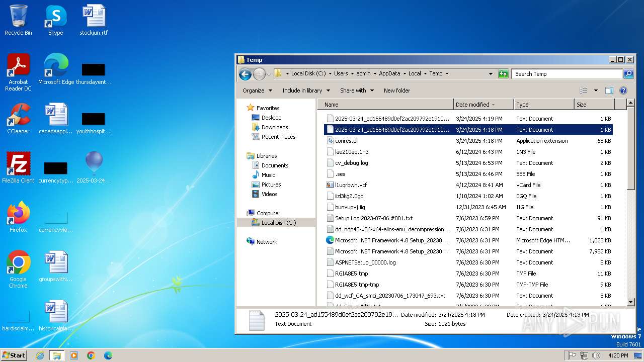Screen dimensions: 644x362
Task: Select Recent Places in navigation pane
Action: pyautogui.click(x=278, y=137)
